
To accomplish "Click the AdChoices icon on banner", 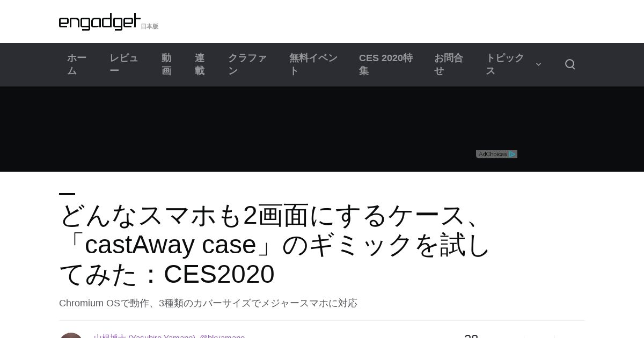I will point(496,154).
